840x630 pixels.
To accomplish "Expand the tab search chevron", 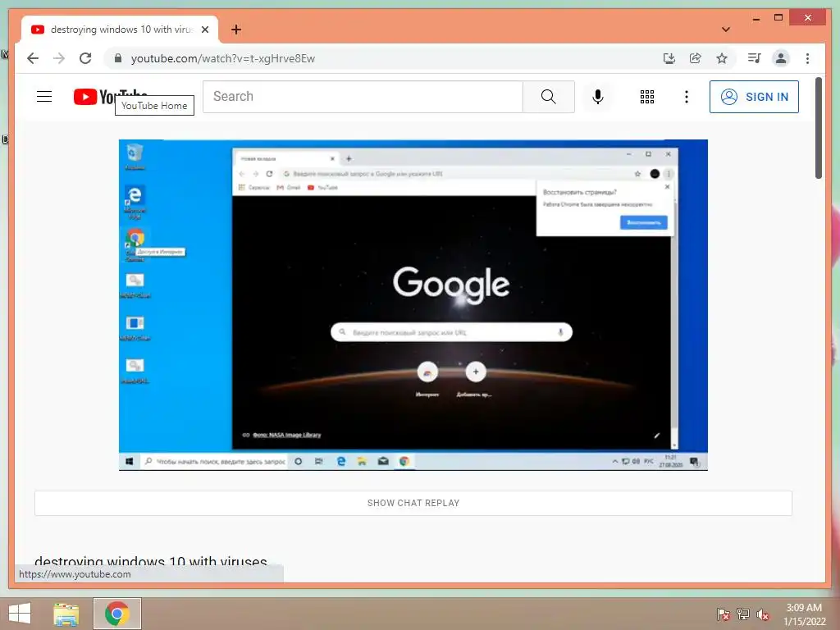I will (x=726, y=30).
